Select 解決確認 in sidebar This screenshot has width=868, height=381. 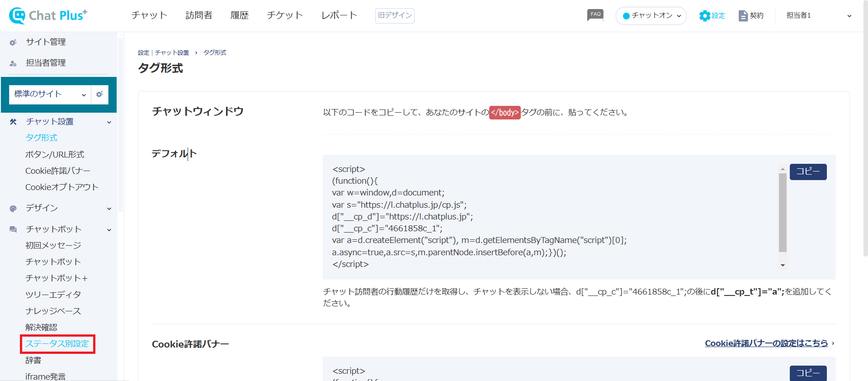point(41,327)
